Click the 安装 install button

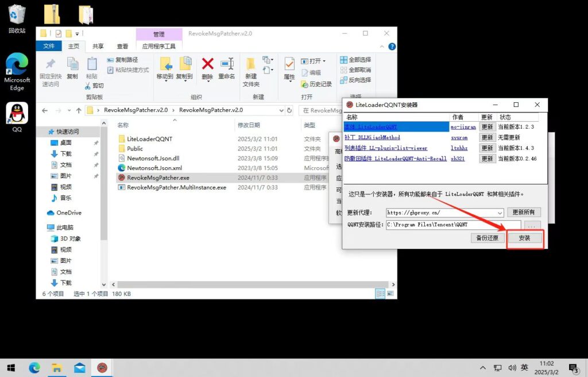[525, 238]
